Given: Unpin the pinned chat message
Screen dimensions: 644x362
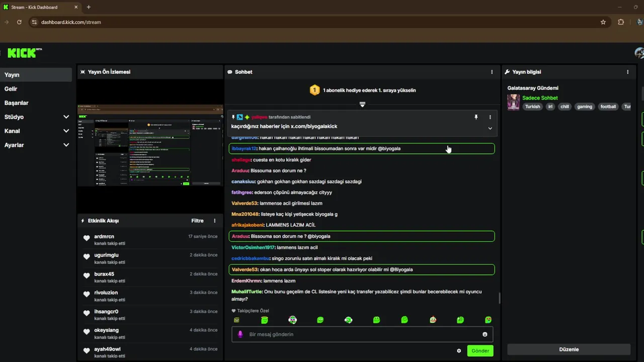Looking at the screenshot, I should click(x=476, y=117).
